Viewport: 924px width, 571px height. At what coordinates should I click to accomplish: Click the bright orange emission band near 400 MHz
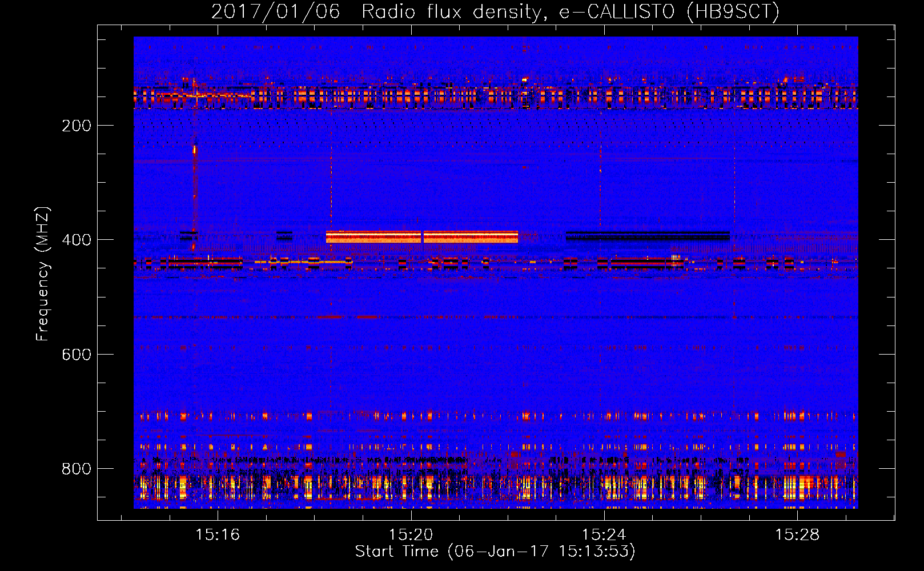(x=422, y=237)
